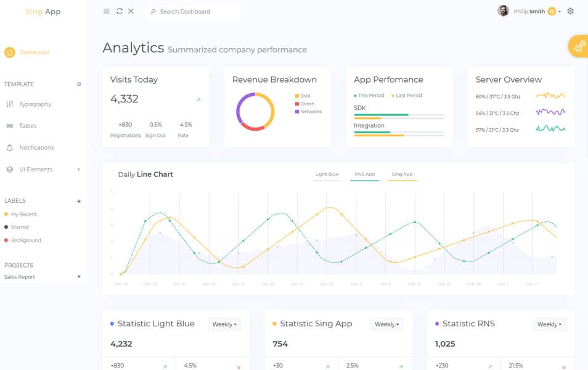Expand the UI Elements sidebar section

pos(78,169)
